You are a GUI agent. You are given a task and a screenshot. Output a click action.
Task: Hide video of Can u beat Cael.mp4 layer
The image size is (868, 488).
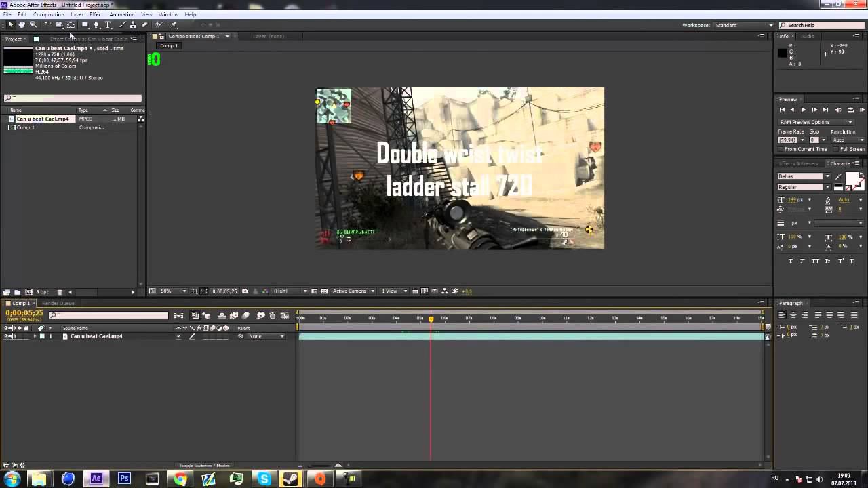(x=6, y=336)
